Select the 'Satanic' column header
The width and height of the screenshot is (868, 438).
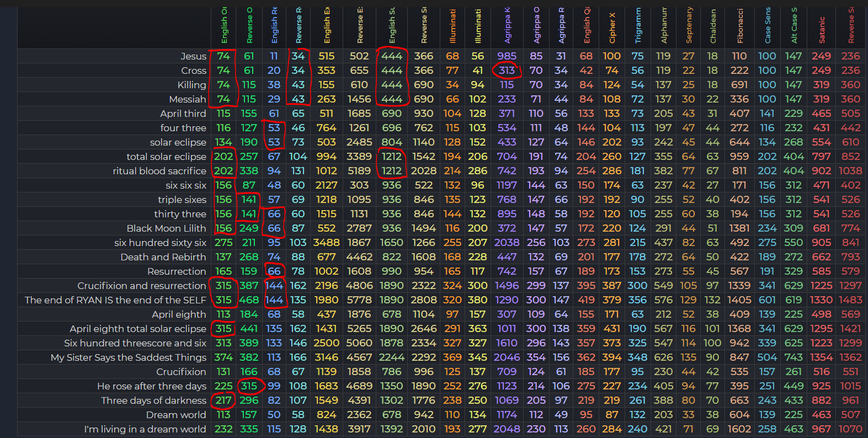(822, 30)
